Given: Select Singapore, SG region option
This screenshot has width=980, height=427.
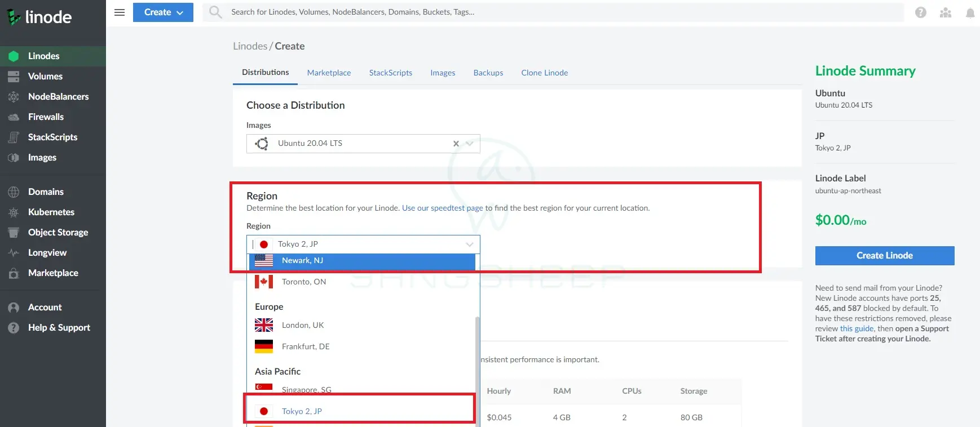Looking at the screenshot, I should click(362, 388).
